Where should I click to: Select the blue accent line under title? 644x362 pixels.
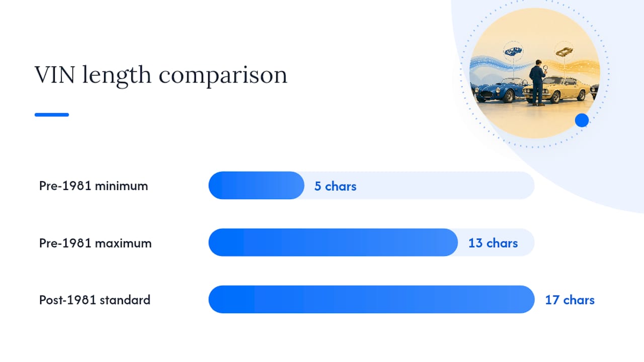click(x=52, y=115)
